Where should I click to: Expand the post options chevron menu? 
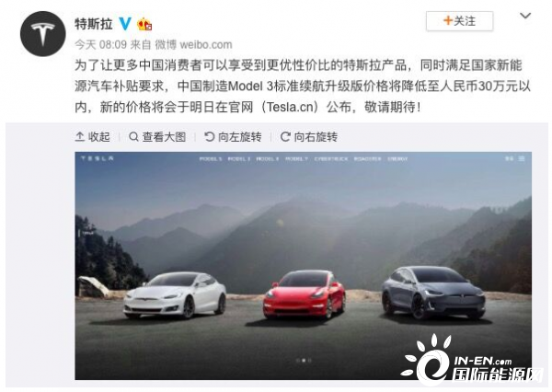(x=525, y=16)
